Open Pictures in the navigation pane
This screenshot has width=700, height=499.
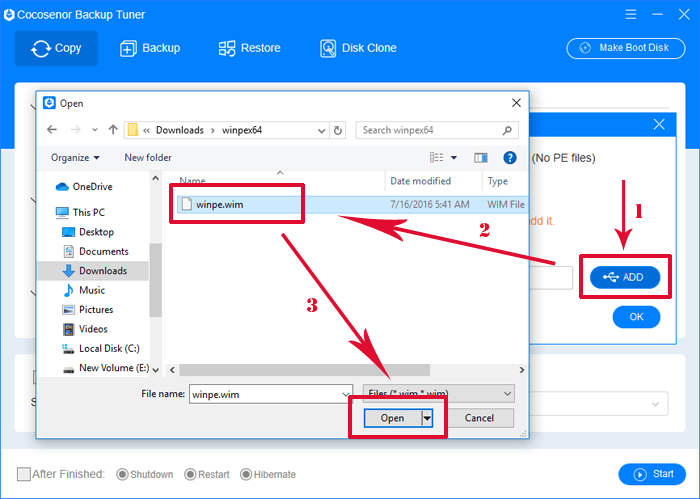[88, 309]
